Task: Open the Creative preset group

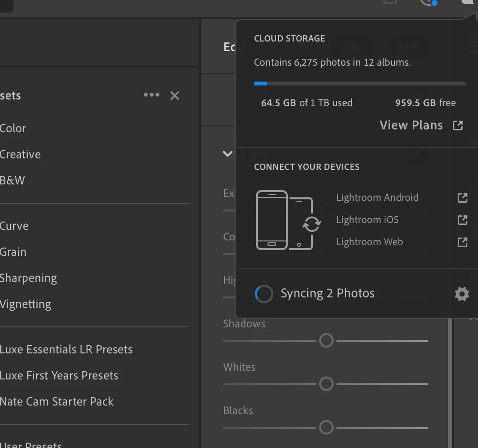Action: coord(20,154)
